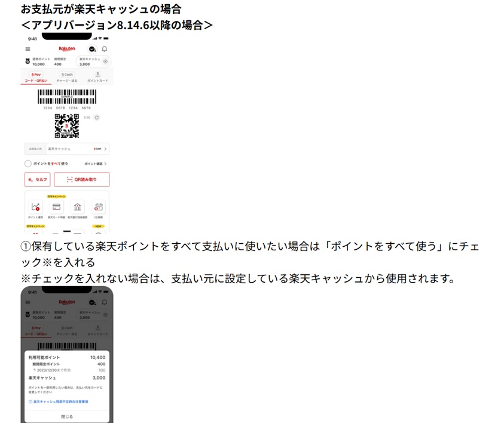Image resolution: width=504 pixels, height=423 pixels.
Task: Tap the Rakuten logo in the upper phone
Action: (x=67, y=49)
